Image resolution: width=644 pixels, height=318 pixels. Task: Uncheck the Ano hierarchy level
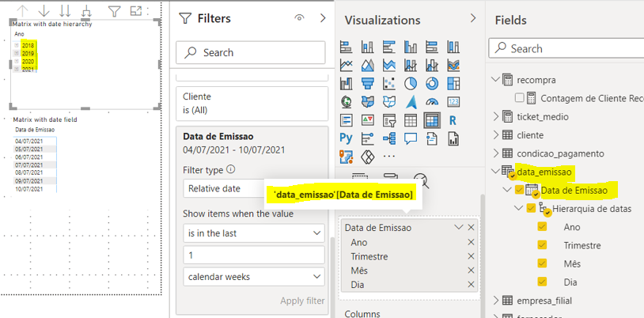point(542,227)
